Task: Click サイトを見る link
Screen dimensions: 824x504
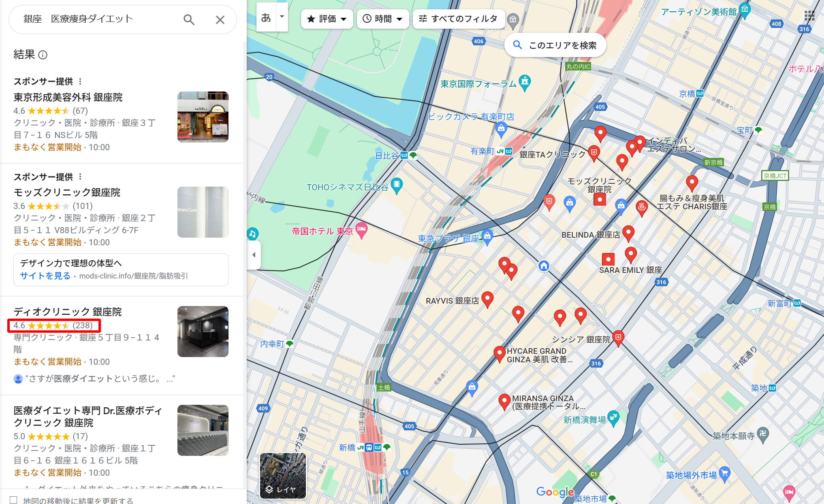Action: (x=45, y=276)
